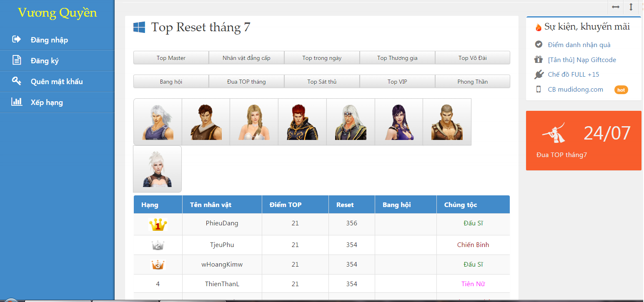The image size is (644, 302).
Task: Select the purple-haired female character portrait
Action: 399,122
